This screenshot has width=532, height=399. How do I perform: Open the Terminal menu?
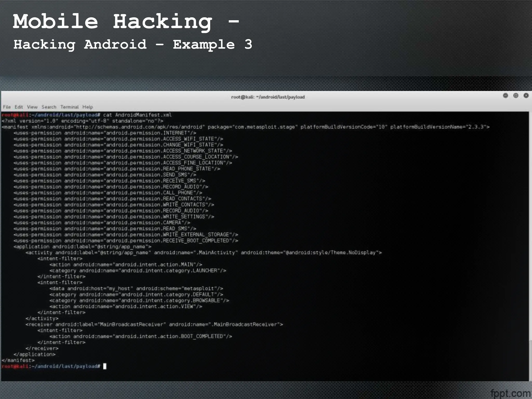click(x=69, y=107)
